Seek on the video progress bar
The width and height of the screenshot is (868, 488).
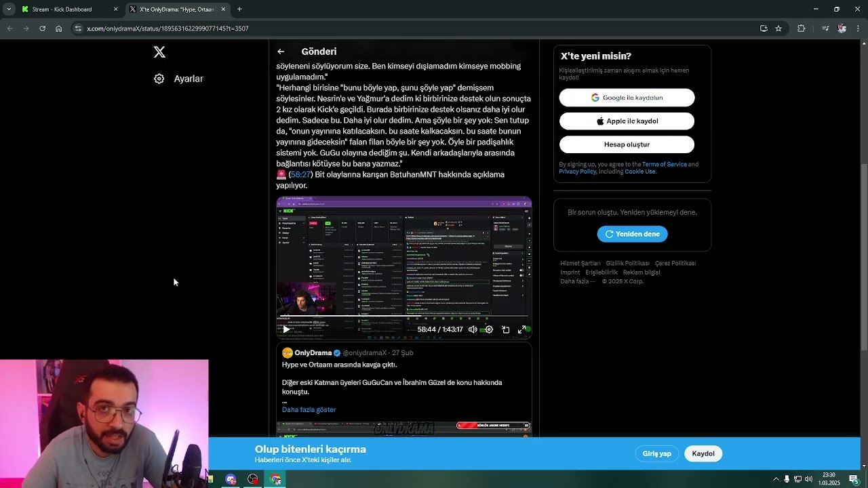404,317
